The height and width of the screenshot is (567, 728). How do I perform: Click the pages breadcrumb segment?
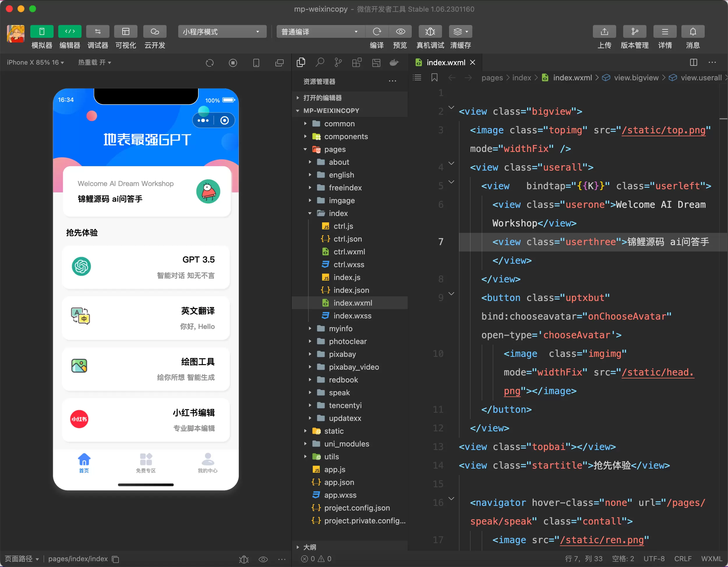(492, 78)
